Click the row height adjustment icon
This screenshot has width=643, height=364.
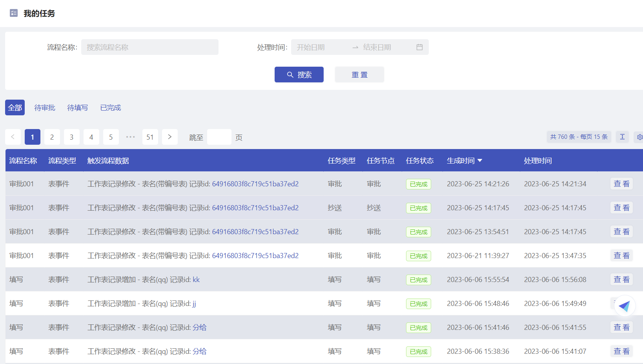click(622, 137)
